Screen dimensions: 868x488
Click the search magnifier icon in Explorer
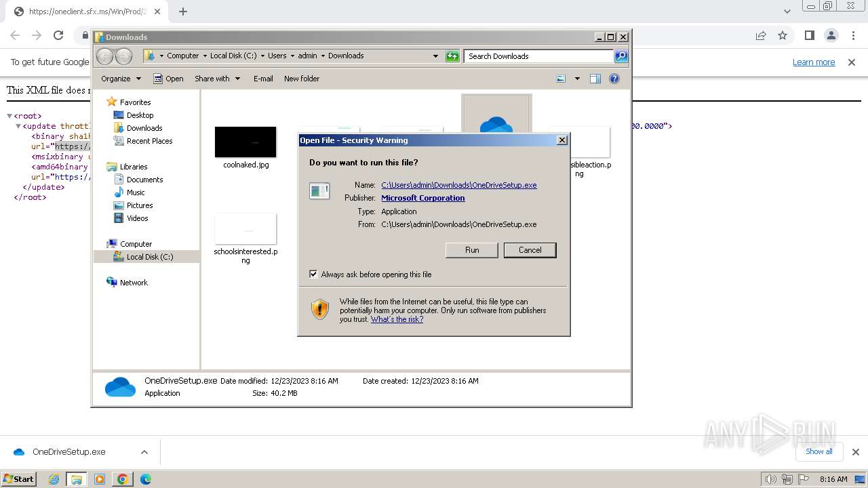pyautogui.click(x=621, y=56)
